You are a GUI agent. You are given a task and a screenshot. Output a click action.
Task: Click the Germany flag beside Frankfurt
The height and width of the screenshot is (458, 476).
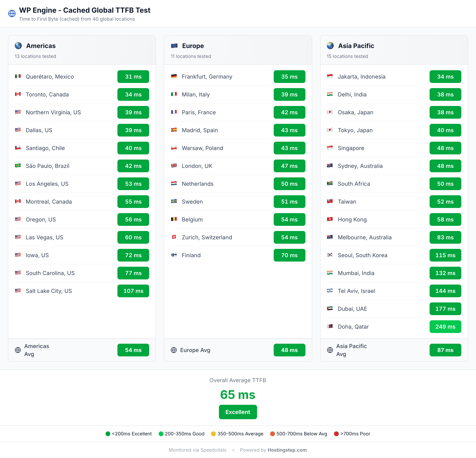click(x=174, y=76)
